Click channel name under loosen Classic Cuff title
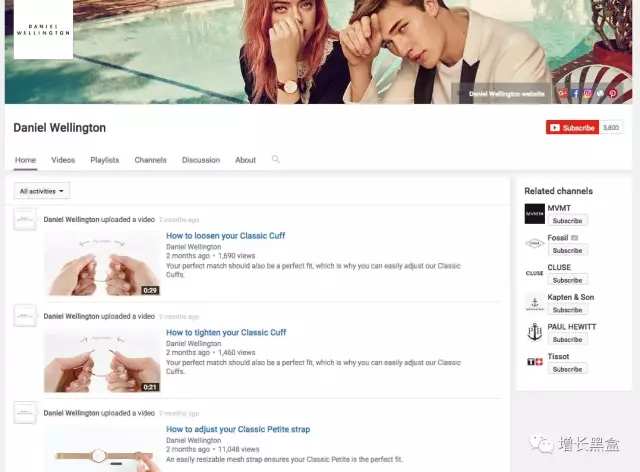Viewport: 640px width, 472px height. (x=193, y=247)
